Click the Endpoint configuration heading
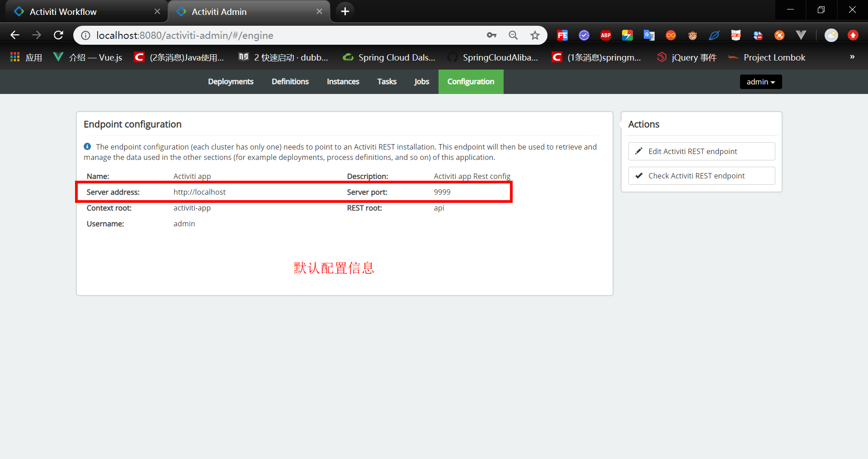 [132, 124]
